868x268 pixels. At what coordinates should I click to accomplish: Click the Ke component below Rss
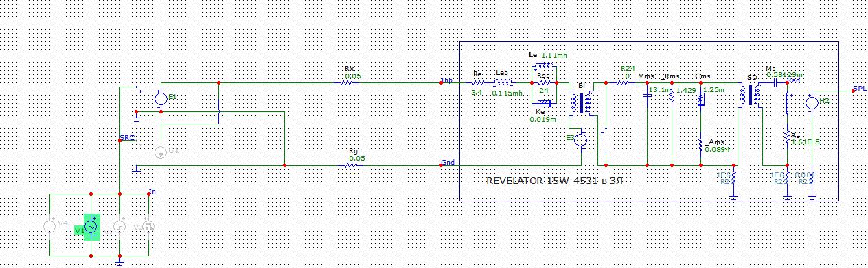(x=544, y=104)
